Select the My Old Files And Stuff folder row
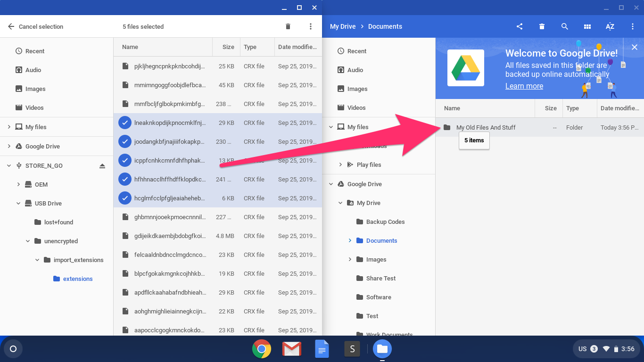 click(540, 127)
